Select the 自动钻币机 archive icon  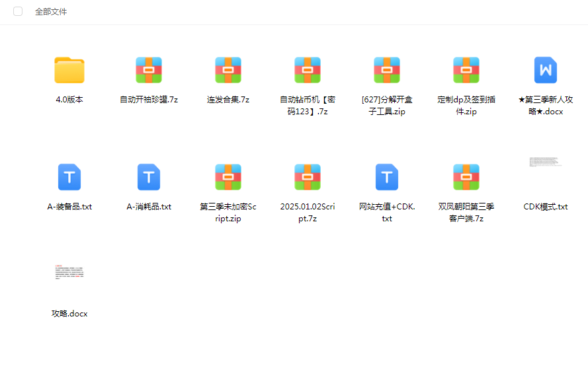tap(308, 70)
